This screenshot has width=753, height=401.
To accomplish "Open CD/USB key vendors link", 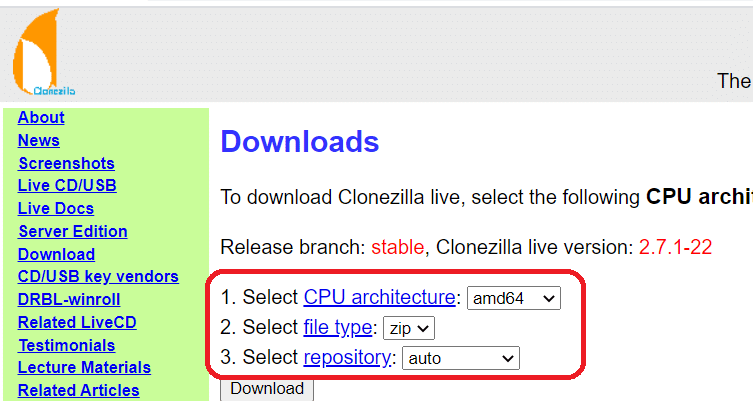I will pyautogui.click(x=98, y=277).
